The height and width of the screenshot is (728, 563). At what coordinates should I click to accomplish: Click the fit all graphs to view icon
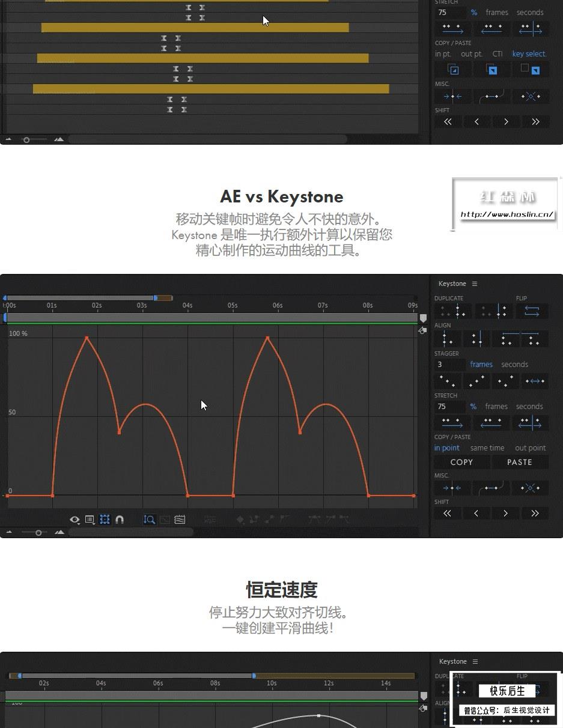(x=180, y=520)
